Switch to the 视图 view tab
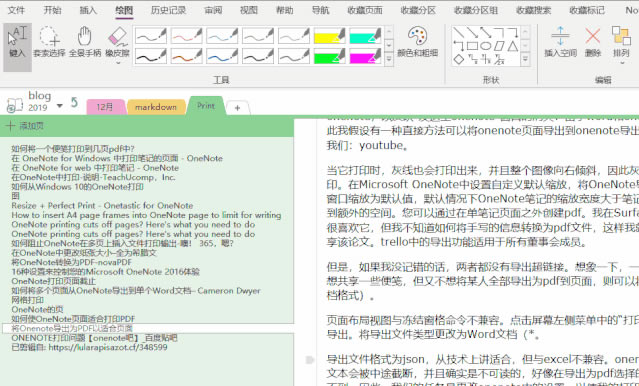This screenshot has width=639, height=386. [249, 10]
